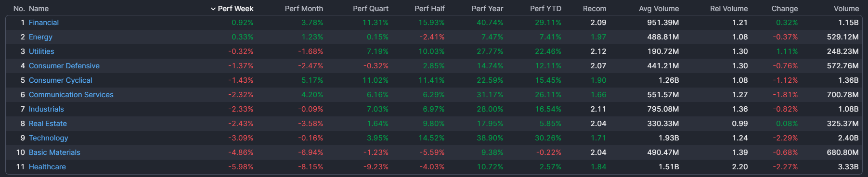Open the Real Estate sector link
Screen dimensions: 868x177
coord(48,124)
